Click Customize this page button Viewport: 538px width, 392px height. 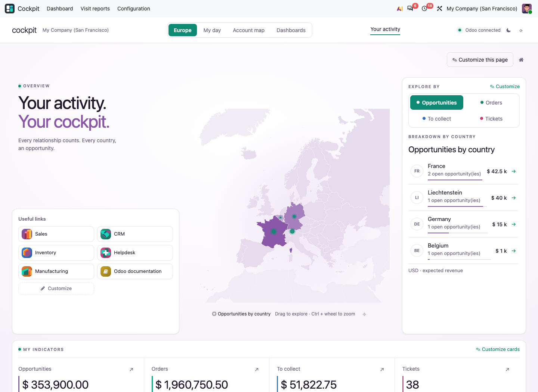tap(480, 60)
